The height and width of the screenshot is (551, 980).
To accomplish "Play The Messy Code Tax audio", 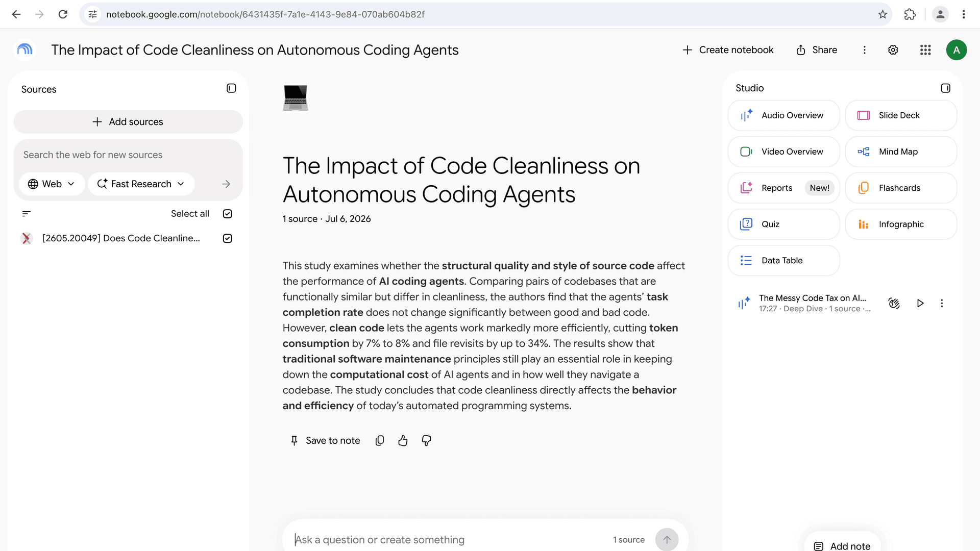I will coord(920,304).
